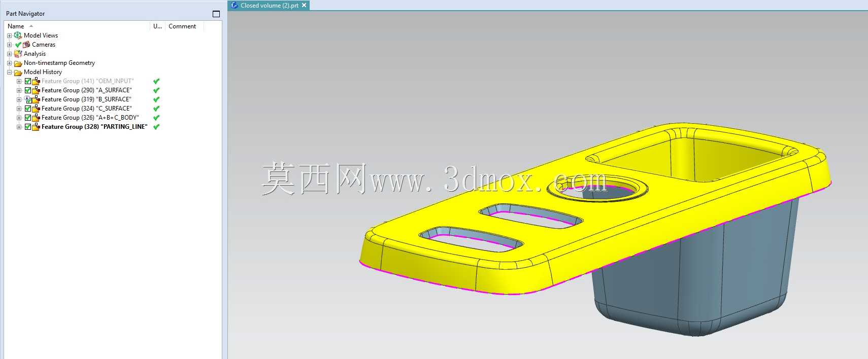Select the Model Views tree item

(x=41, y=35)
